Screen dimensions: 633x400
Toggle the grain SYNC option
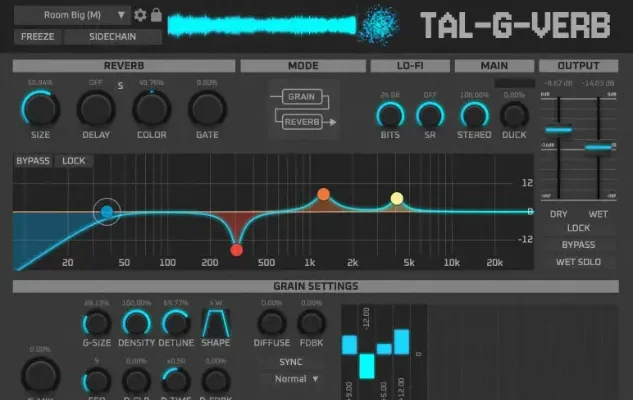coord(291,361)
